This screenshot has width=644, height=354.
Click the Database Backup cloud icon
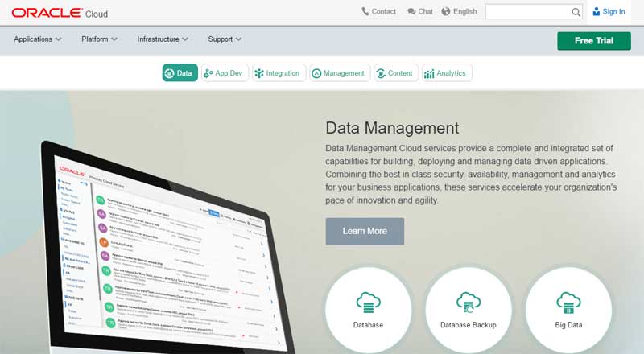point(469,303)
